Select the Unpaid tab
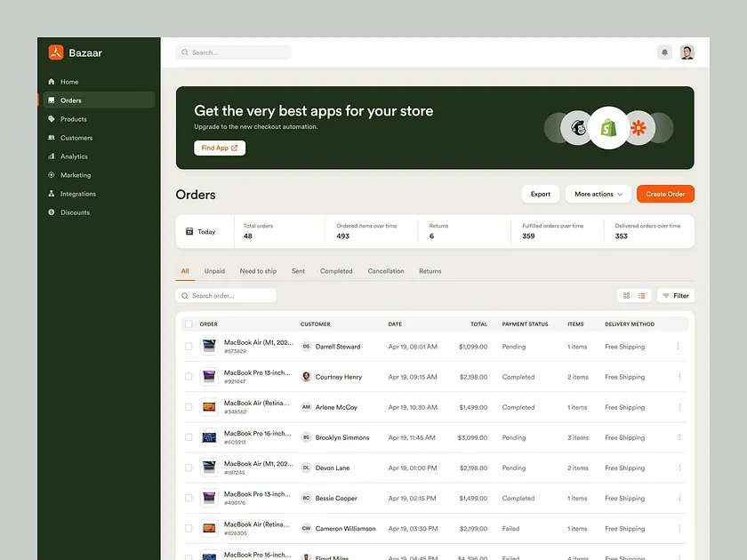Image resolution: width=747 pixels, height=560 pixels. click(x=214, y=271)
